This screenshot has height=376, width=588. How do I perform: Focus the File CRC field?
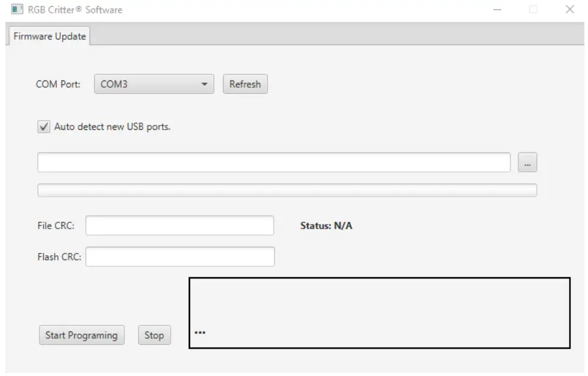180,225
